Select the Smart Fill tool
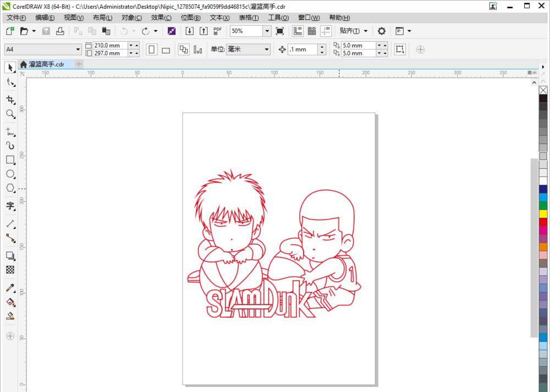550x392 pixels. pyautogui.click(x=10, y=316)
